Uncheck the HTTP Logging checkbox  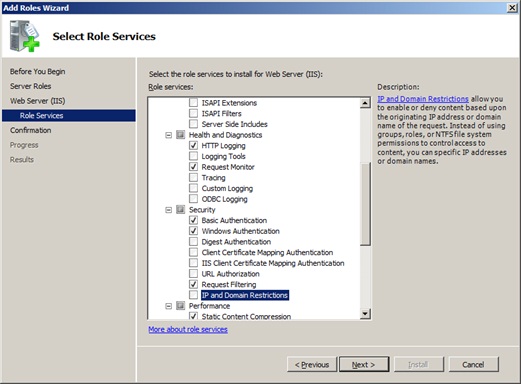pyautogui.click(x=193, y=145)
